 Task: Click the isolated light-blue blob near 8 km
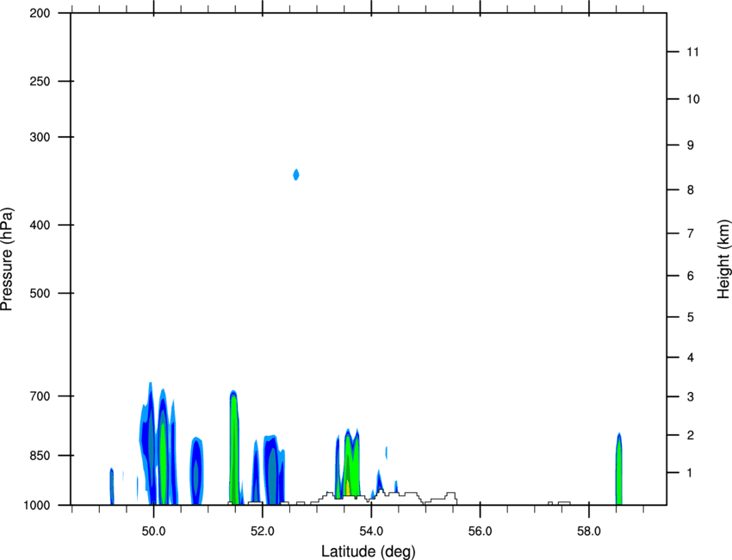pos(296,175)
